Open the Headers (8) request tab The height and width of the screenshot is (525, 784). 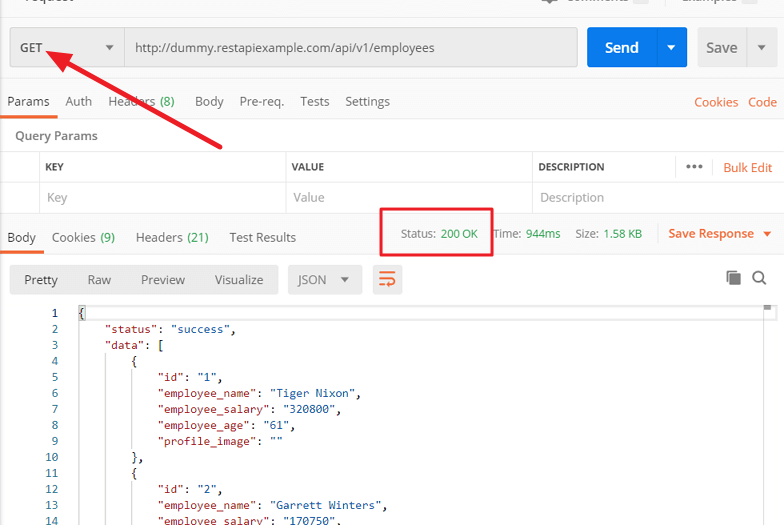(142, 102)
